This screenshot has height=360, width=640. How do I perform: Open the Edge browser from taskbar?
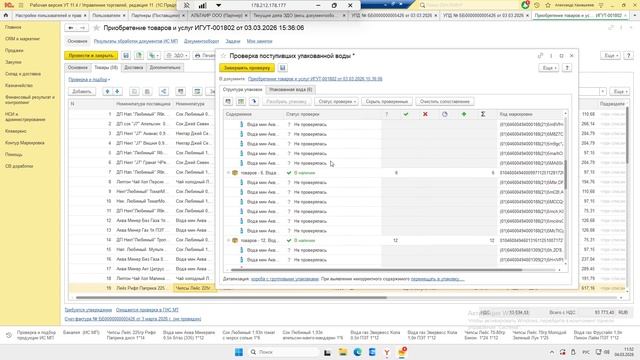(x=358, y=352)
